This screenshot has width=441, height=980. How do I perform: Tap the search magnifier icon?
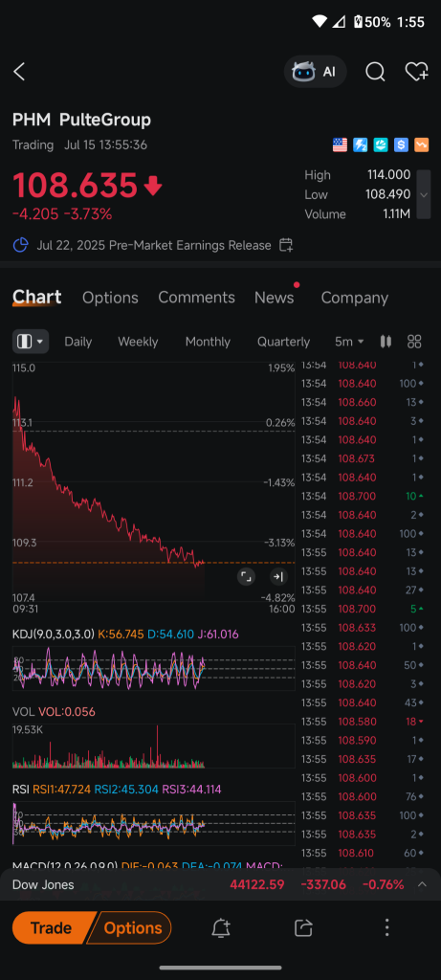click(x=375, y=72)
